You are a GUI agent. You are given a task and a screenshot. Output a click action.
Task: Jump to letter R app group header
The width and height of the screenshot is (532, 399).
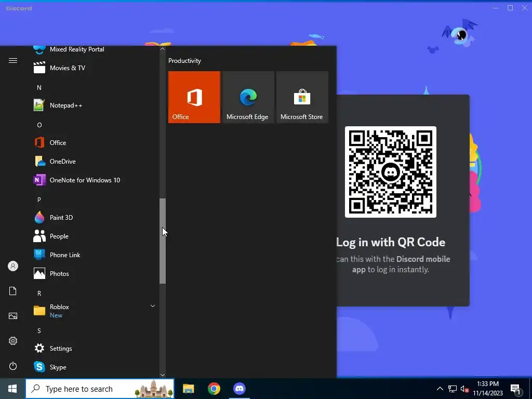pos(39,293)
